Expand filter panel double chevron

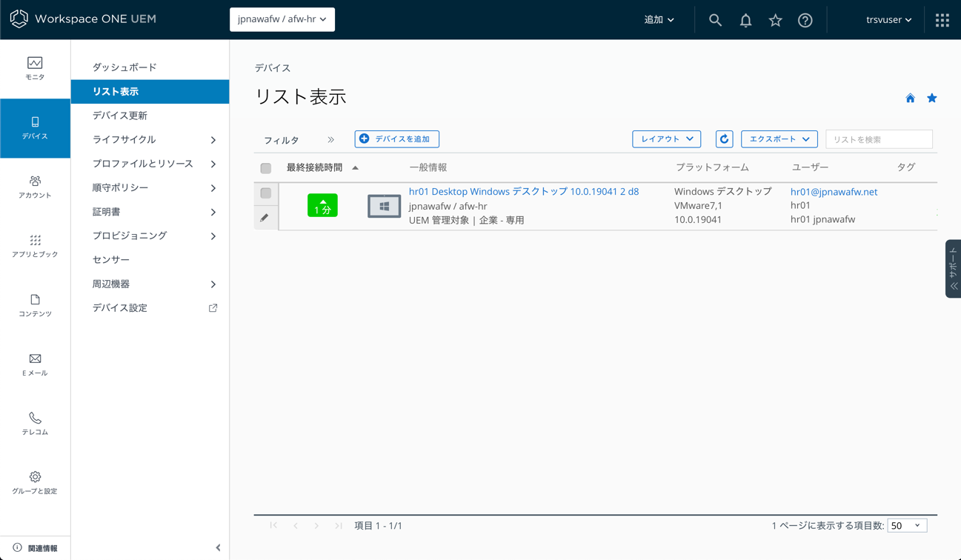coord(331,140)
